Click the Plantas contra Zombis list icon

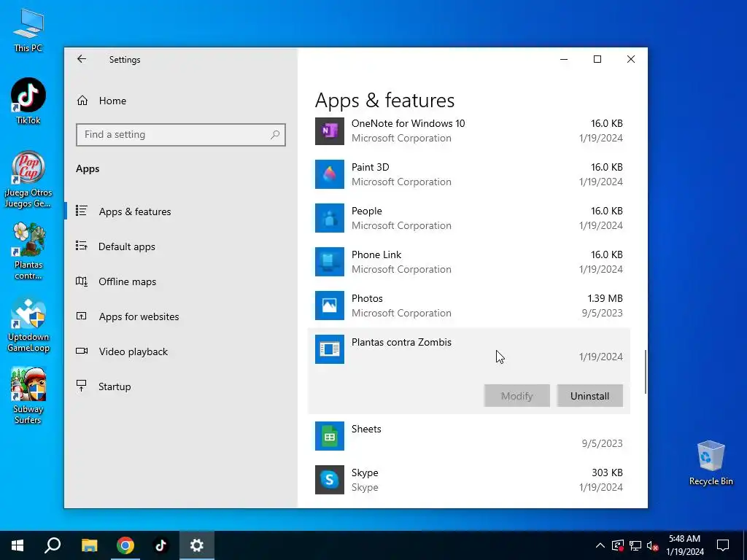coord(330,349)
